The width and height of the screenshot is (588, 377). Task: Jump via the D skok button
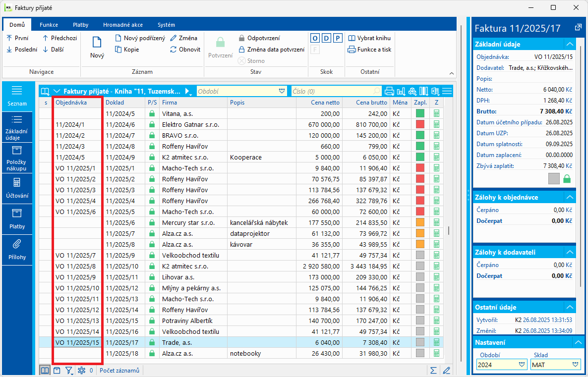(x=326, y=38)
